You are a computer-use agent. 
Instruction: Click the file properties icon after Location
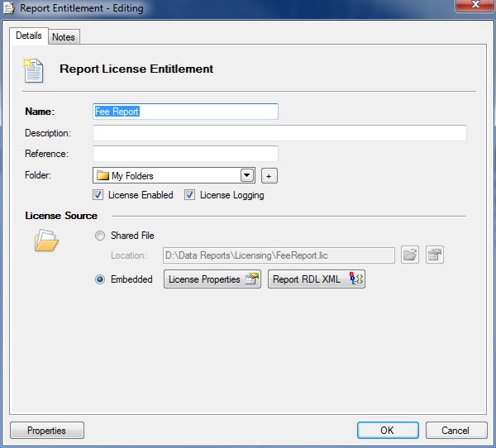pos(435,255)
